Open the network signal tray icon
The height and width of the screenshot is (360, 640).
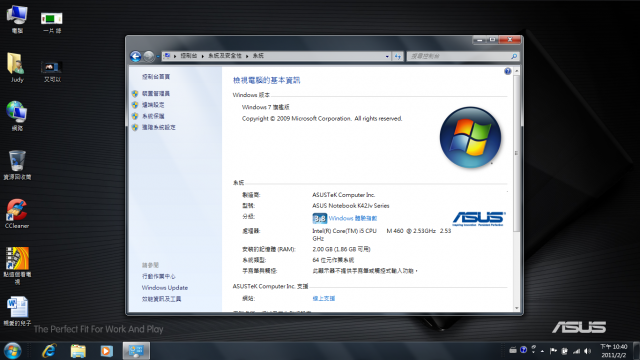pyautogui.click(x=576, y=351)
